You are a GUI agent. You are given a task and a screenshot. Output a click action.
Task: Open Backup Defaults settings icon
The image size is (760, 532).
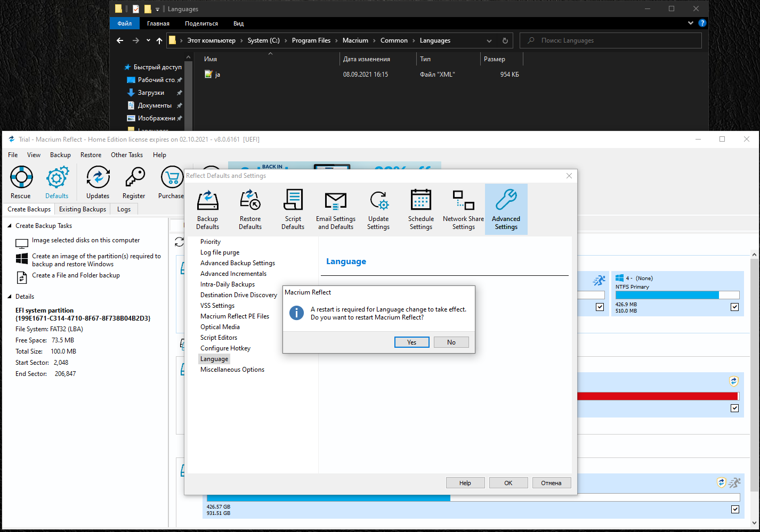coord(207,201)
